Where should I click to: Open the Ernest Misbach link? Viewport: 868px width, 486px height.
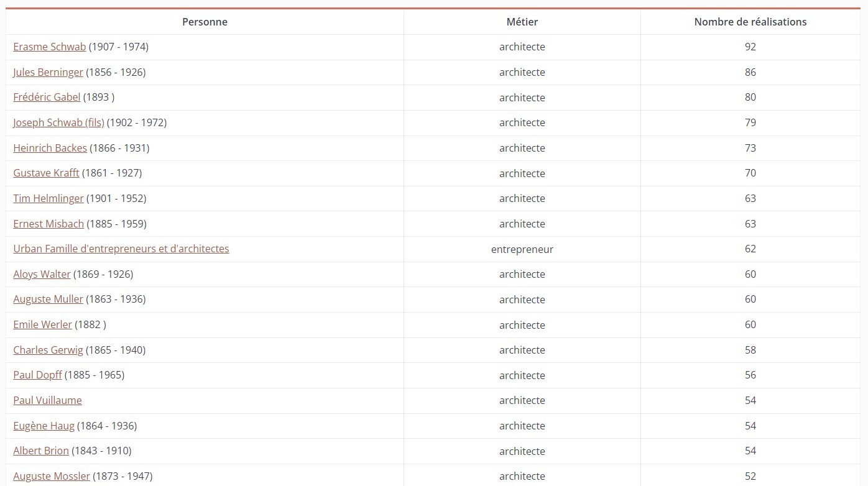(x=48, y=224)
